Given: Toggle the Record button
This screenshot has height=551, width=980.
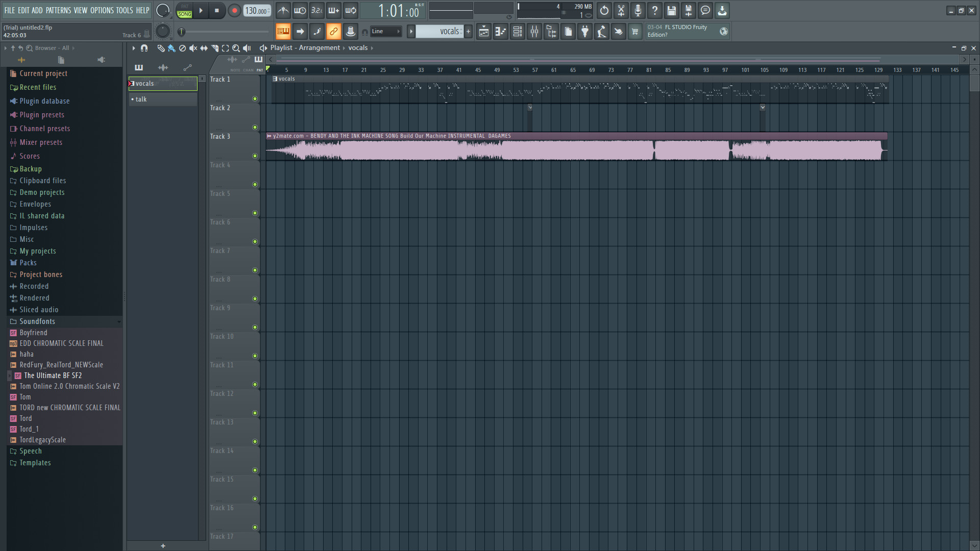Looking at the screenshot, I should [234, 10].
